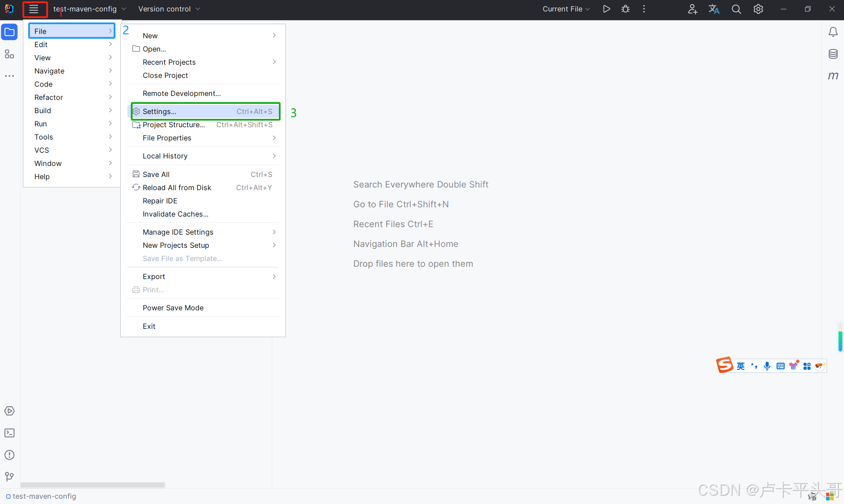Expand Version control dropdown
844x504 pixels.
[169, 9]
